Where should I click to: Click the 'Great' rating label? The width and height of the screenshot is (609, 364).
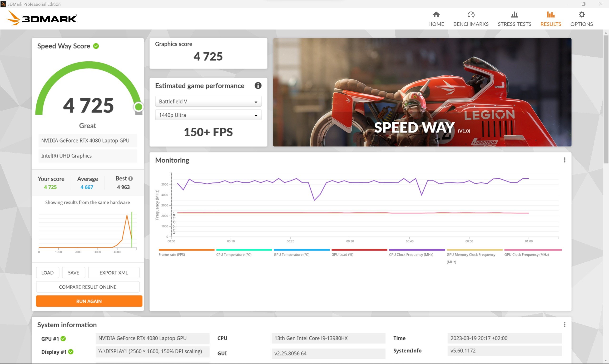(88, 126)
